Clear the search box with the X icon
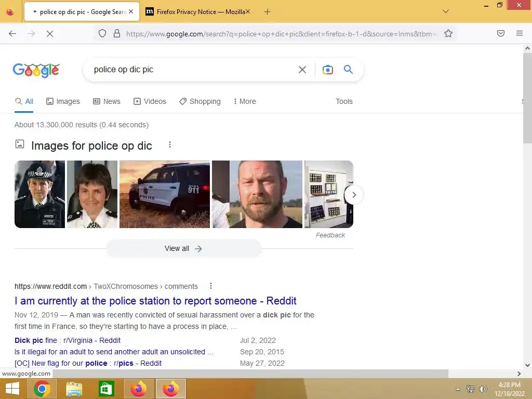 pos(302,70)
